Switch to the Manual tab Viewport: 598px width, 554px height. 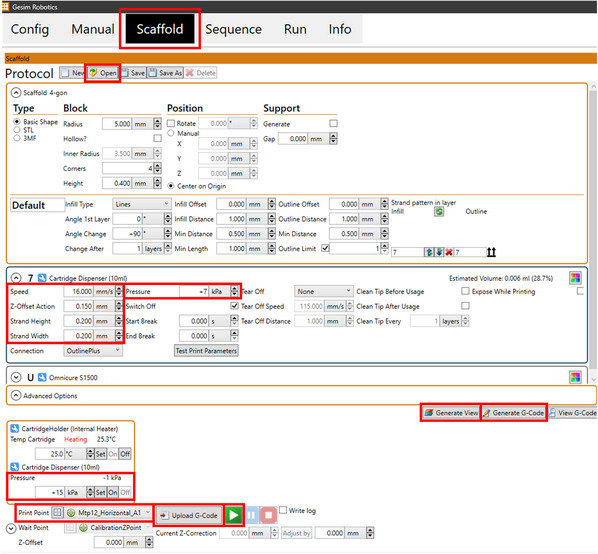[x=93, y=29]
